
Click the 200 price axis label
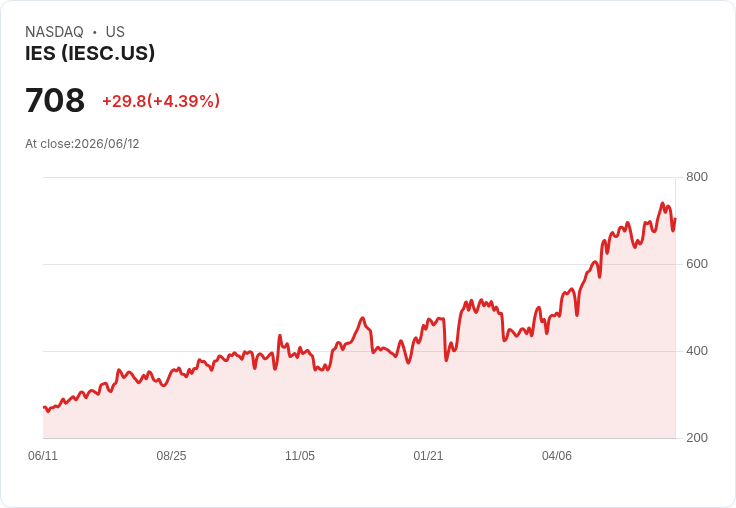697,438
